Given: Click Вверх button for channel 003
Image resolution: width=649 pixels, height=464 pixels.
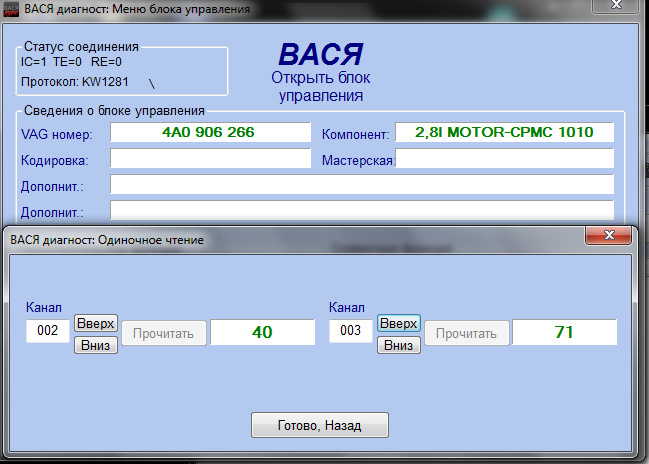Looking at the screenshot, I should point(399,323).
